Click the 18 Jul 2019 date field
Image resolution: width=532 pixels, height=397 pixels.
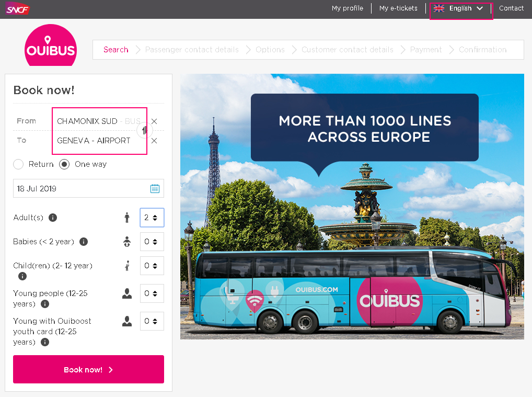tap(88, 188)
